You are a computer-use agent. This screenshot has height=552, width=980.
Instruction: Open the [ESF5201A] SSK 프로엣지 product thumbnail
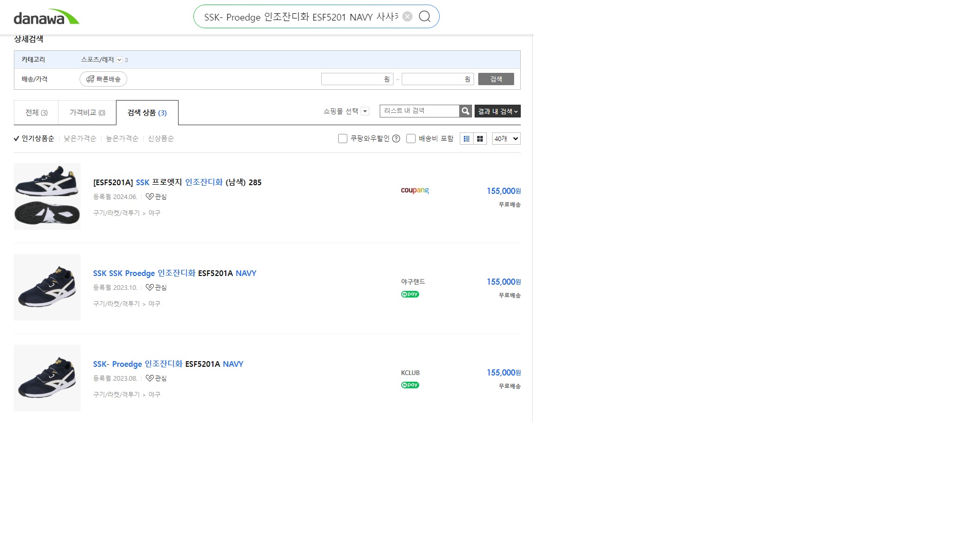tap(47, 196)
